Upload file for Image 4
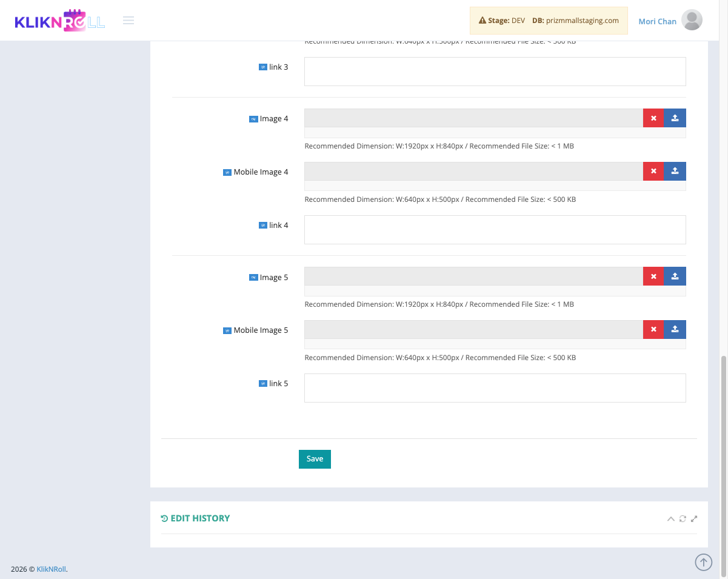This screenshot has width=728, height=579. coord(675,118)
